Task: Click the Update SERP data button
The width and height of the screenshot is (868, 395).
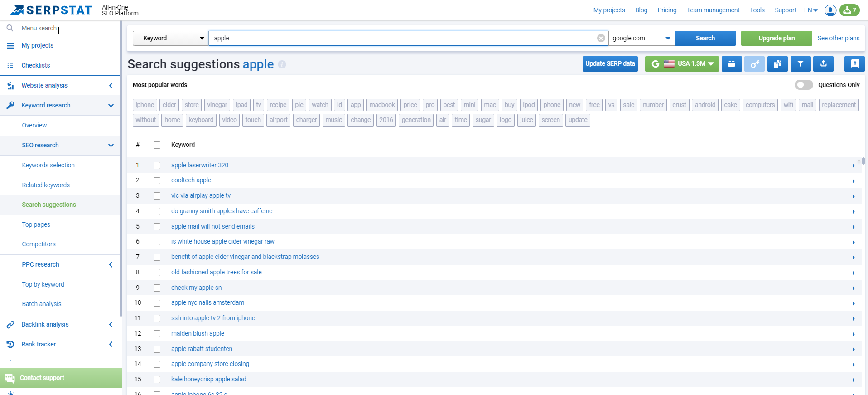Action: click(x=610, y=64)
